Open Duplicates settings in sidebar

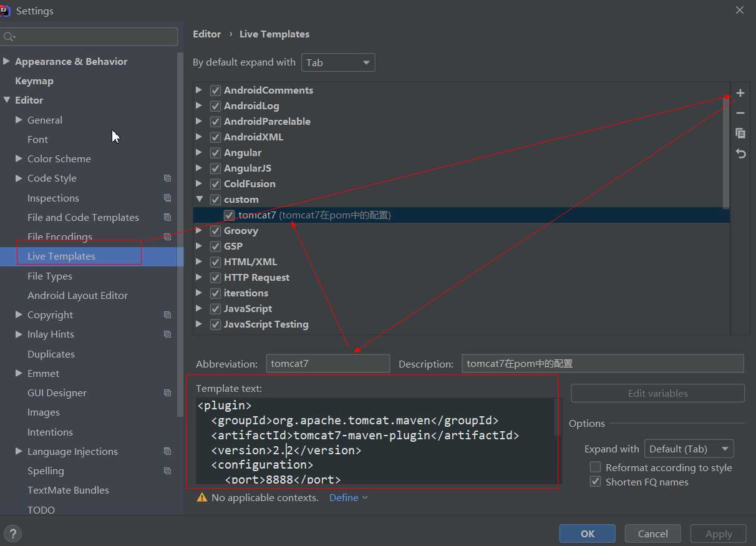click(x=51, y=354)
